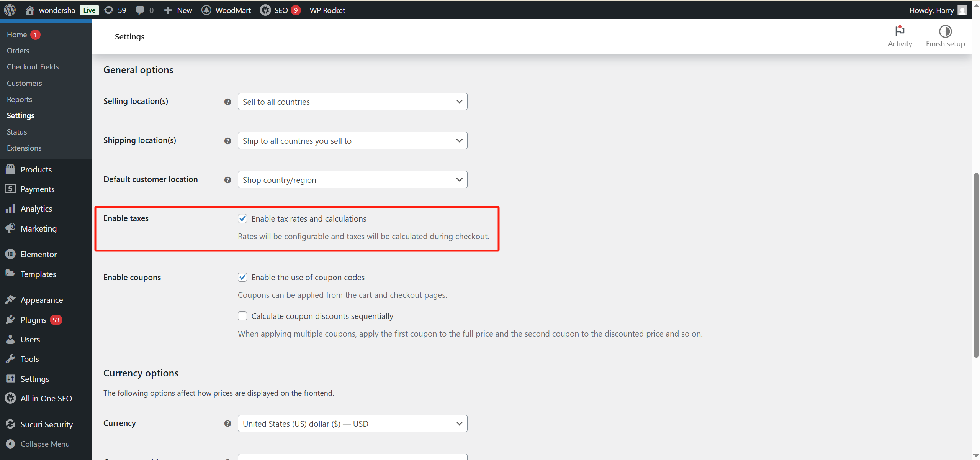Uncheck enable the use of coupon codes
The height and width of the screenshot is (460, 980).
coord(242,277)
